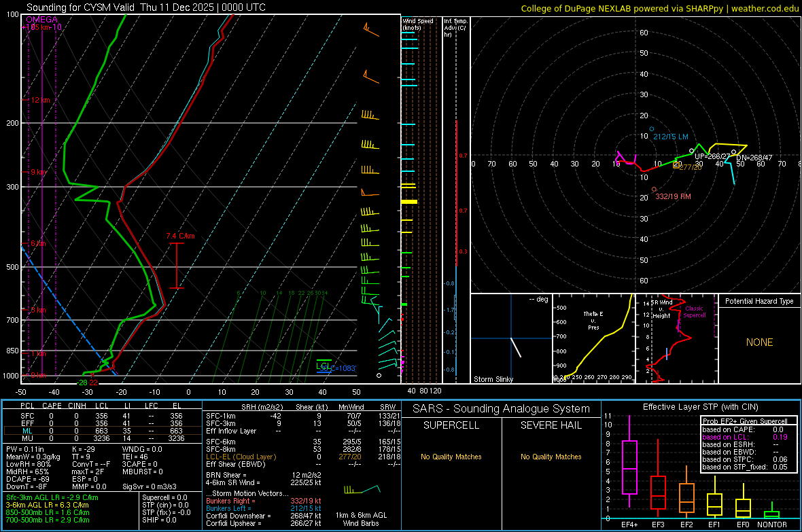Screen dimensions: 802x532
Task: Click the 'SR Wind v. Height' inset label
Action: tap(661, 309)
